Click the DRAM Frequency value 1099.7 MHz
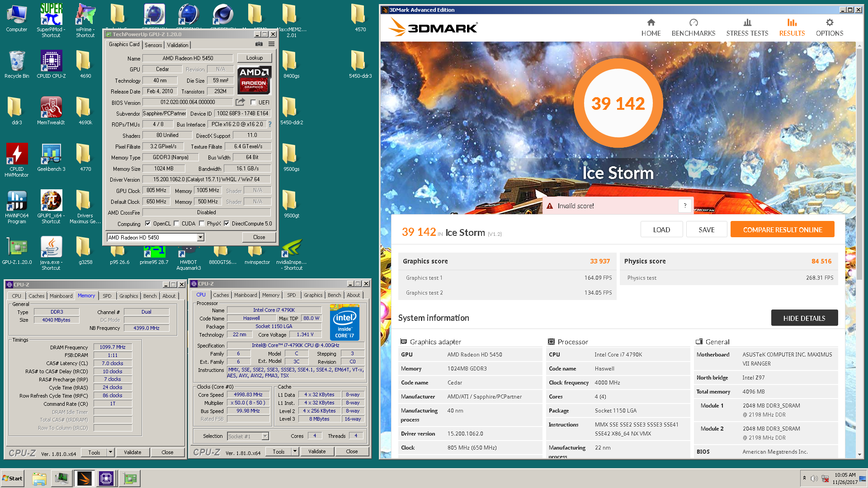The image size is (868, 488). click(113, 347)
